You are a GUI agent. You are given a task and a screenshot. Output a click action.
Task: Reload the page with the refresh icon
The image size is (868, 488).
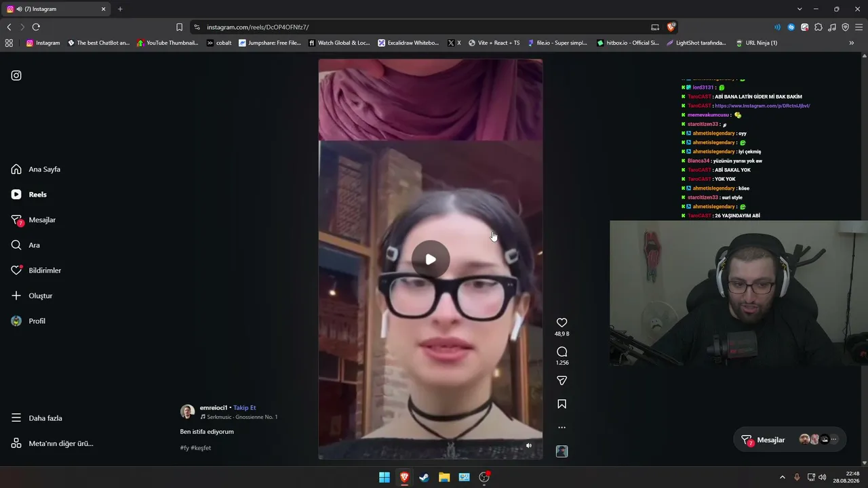[36, 27]
